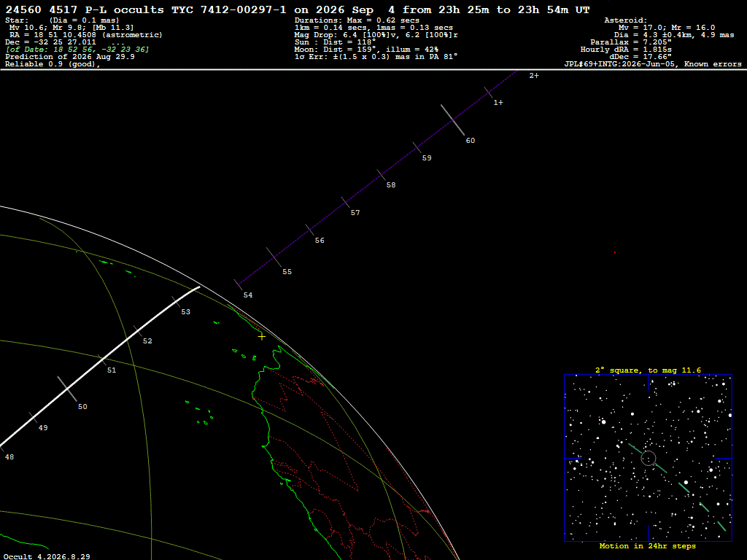Click the 1+ time marker
The image size is (747, 560).
point(498,102)
